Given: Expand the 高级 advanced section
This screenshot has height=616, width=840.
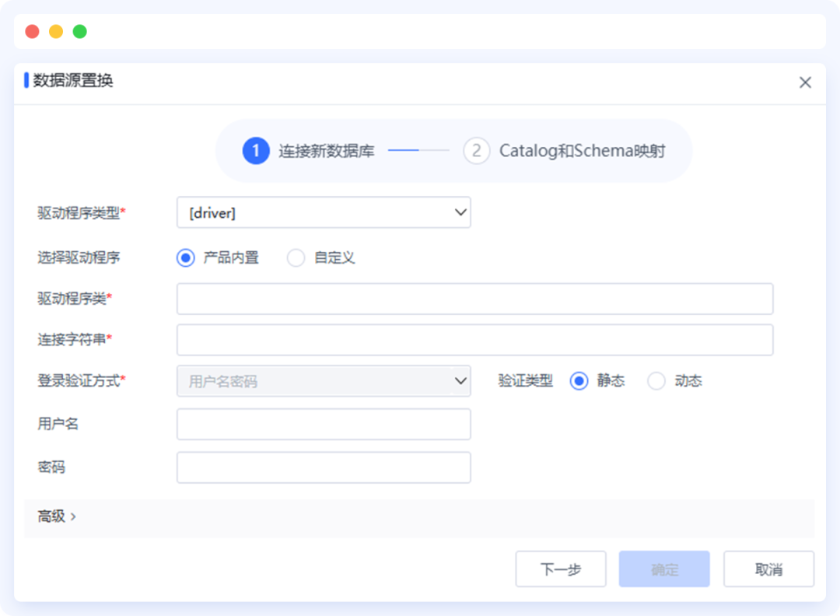Looking at the screenshot, I should click(53, 515).
